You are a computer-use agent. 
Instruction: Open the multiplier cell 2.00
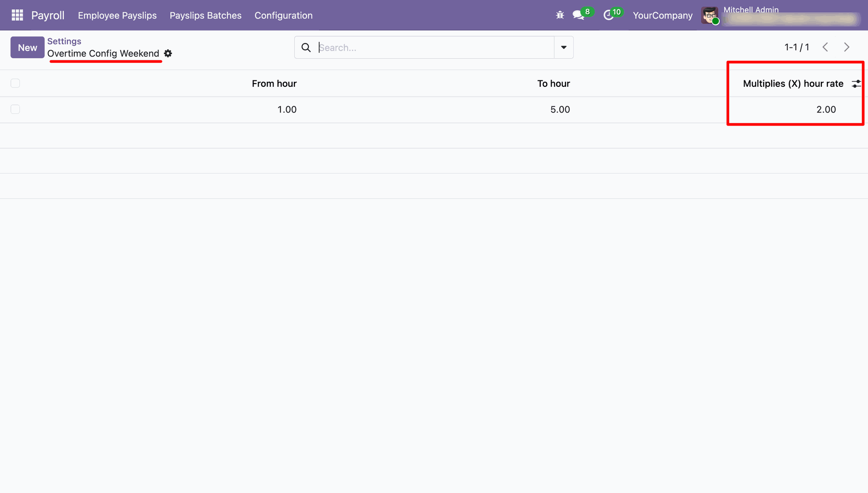tap(826, 109)
